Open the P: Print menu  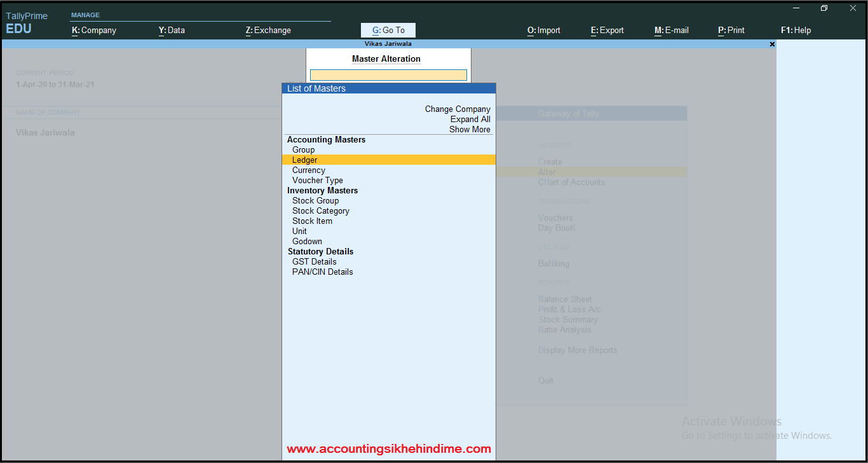coord(731,30)
